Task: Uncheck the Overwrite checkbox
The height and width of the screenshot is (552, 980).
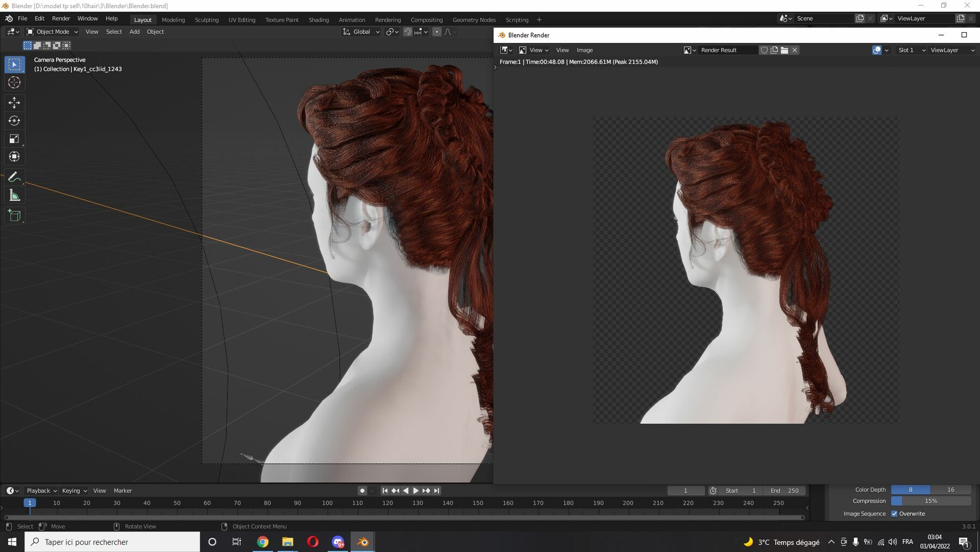Action: [x=894, y=514]
